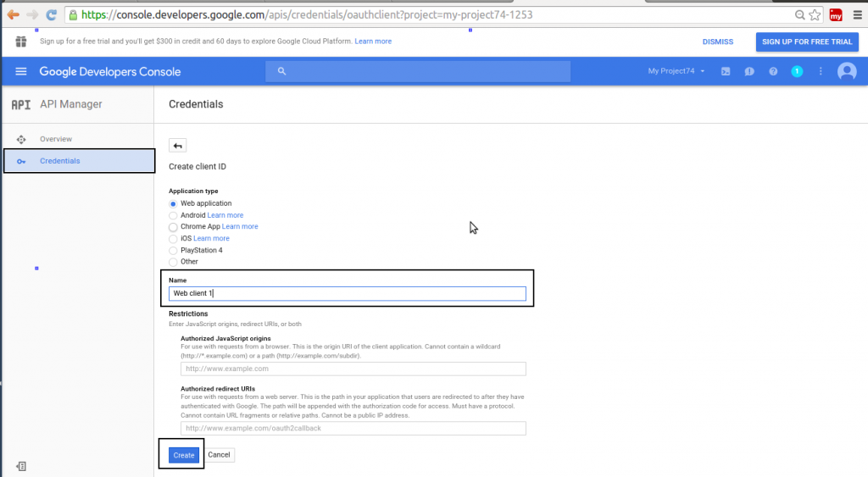Open Learn more link next to Android
This screenshot has height=477, width=868.
tap(225, 215)
